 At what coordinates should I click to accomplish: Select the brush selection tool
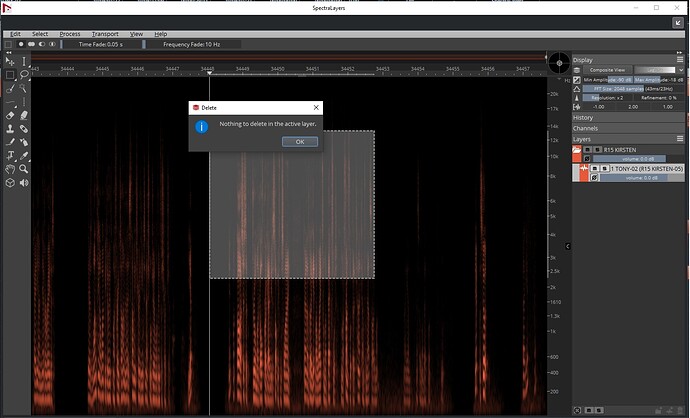pyautogui.click(x=10, y=88)
